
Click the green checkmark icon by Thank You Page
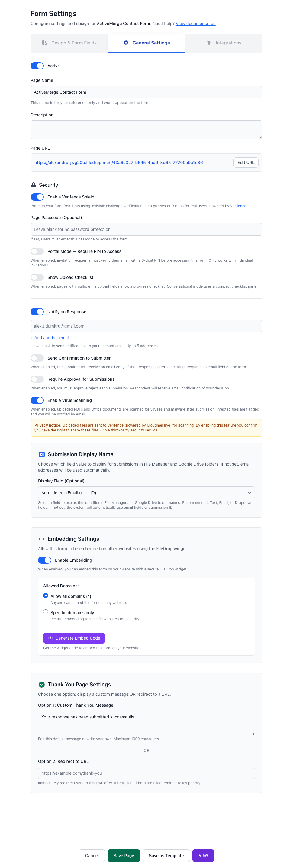[42, 684]
